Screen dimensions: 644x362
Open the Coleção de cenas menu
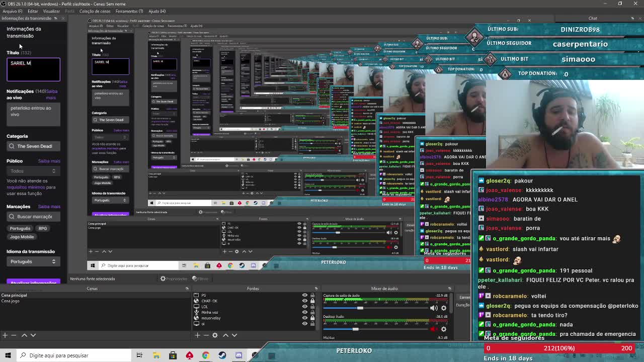point(95,11)
